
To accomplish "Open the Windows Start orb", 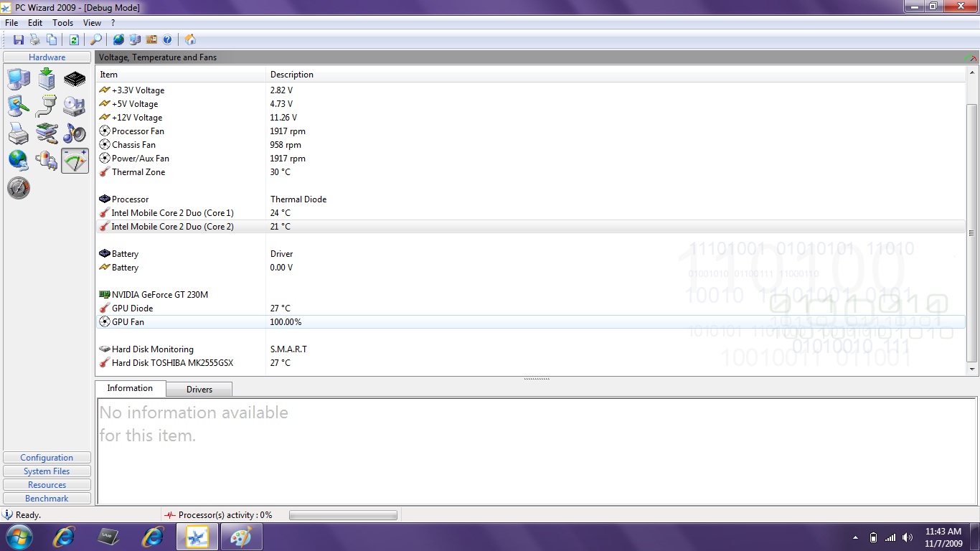I will pos(19,537).
